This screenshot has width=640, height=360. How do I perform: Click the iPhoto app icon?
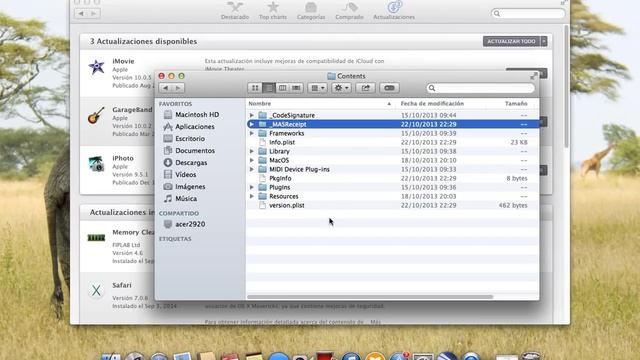click(x=96, y=164)
